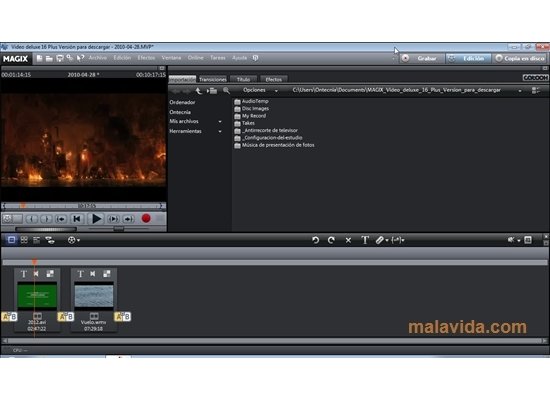Jump to start with the skip-back button

[76, 219]
